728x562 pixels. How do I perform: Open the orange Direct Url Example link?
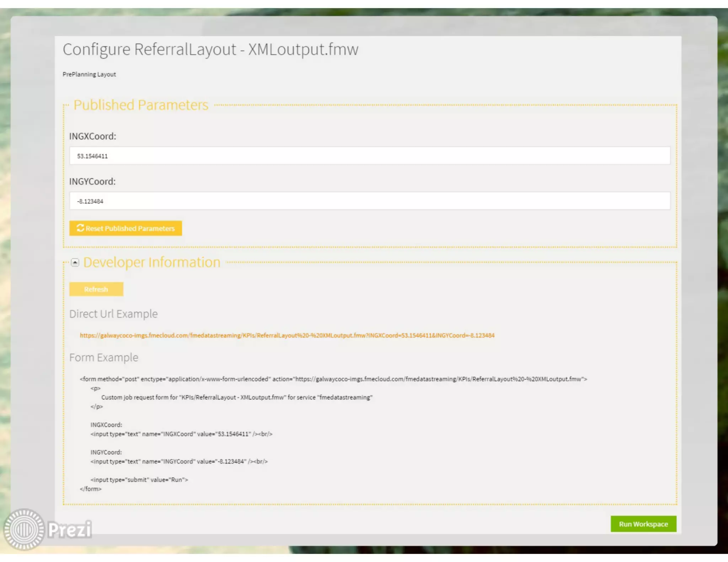pos(287,335)
